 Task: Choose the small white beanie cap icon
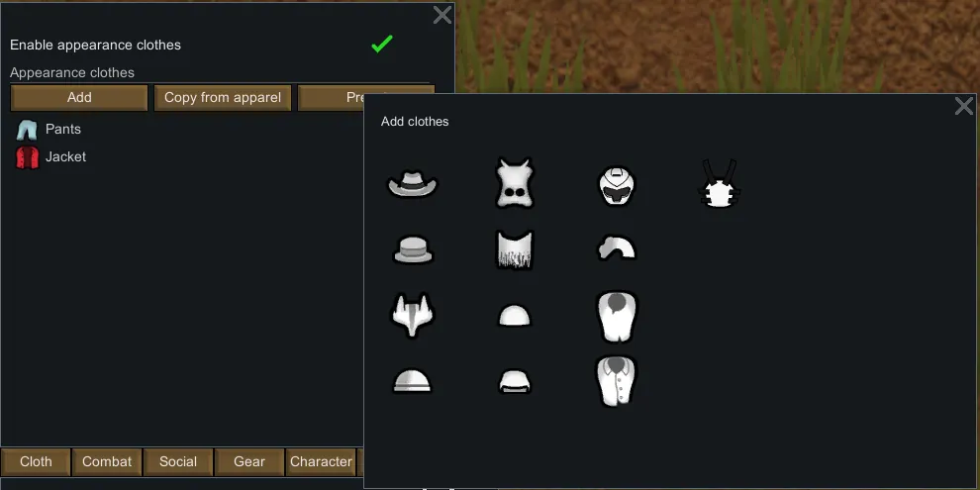[515, 316]
